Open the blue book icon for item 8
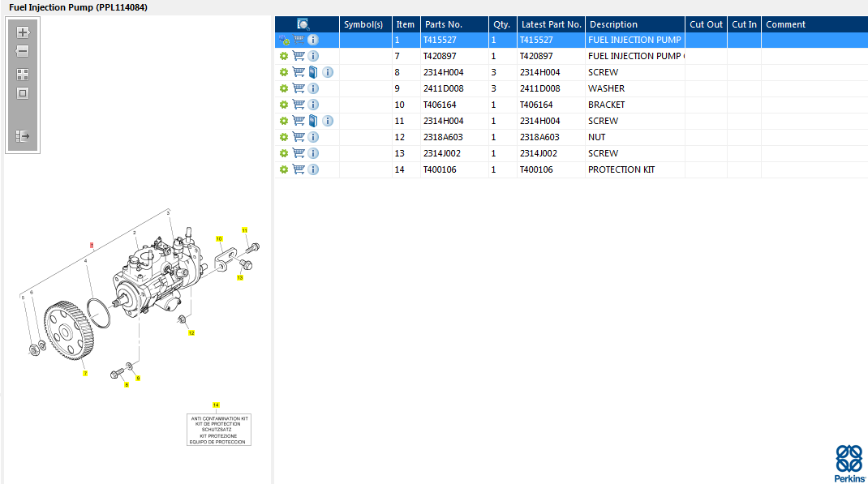 (313, 72)
